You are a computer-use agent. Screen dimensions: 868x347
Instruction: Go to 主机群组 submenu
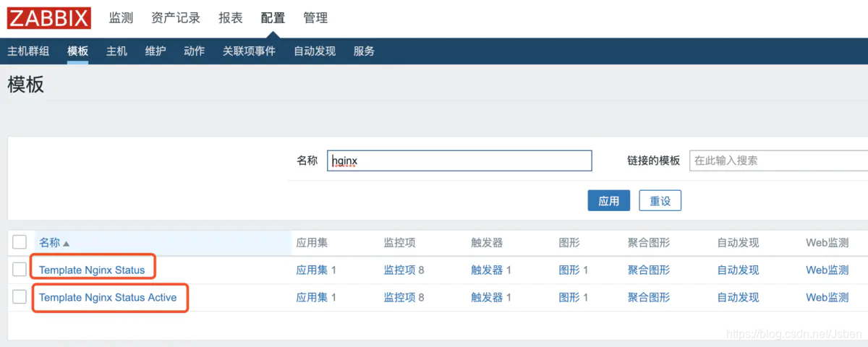point(28,51)
